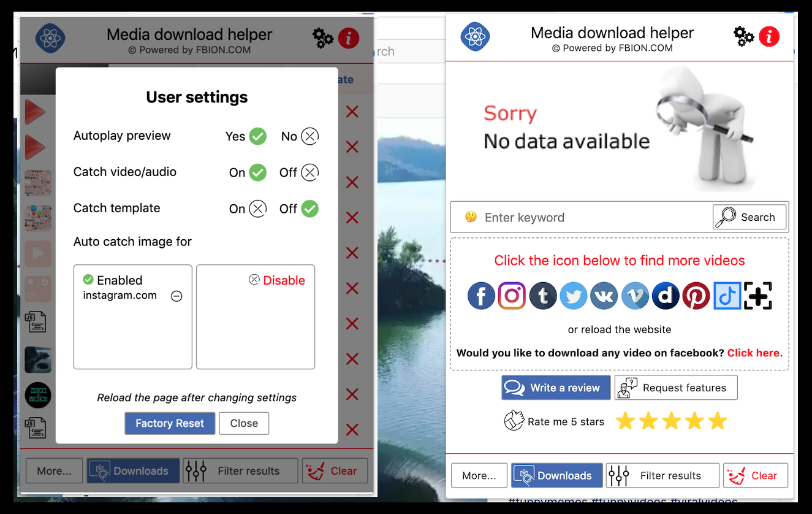
Task: Click the red info icon in the header
Action: click(x=769, y=36)
